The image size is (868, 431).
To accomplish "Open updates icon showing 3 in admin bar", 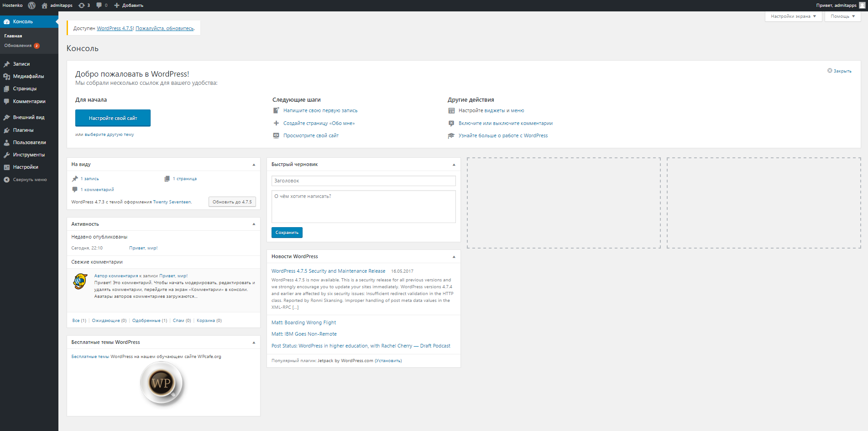I will point(81,5).
